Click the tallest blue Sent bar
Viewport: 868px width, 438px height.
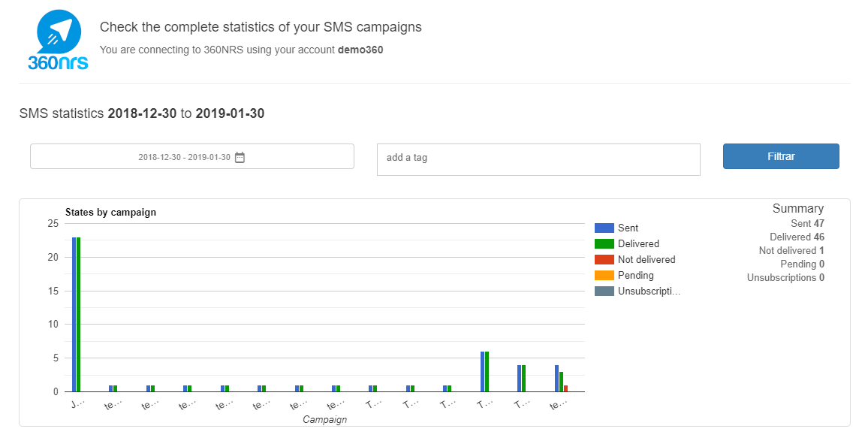point(74,316)
